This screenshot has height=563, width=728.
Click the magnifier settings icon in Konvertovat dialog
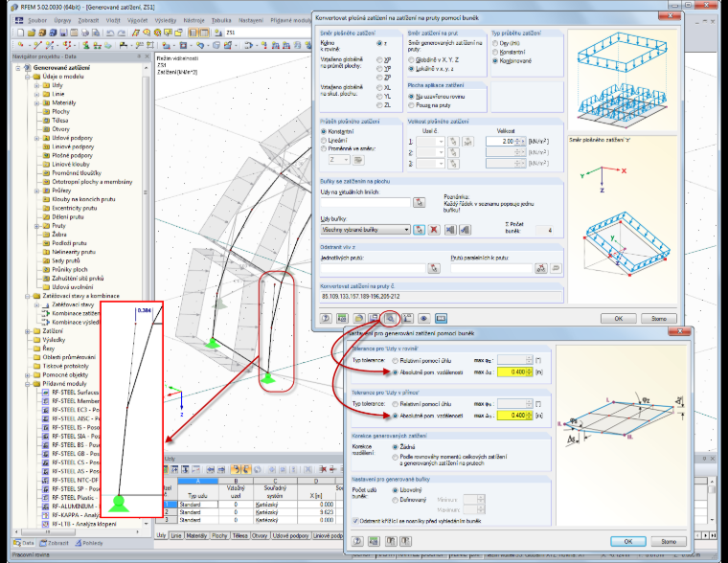390,319
